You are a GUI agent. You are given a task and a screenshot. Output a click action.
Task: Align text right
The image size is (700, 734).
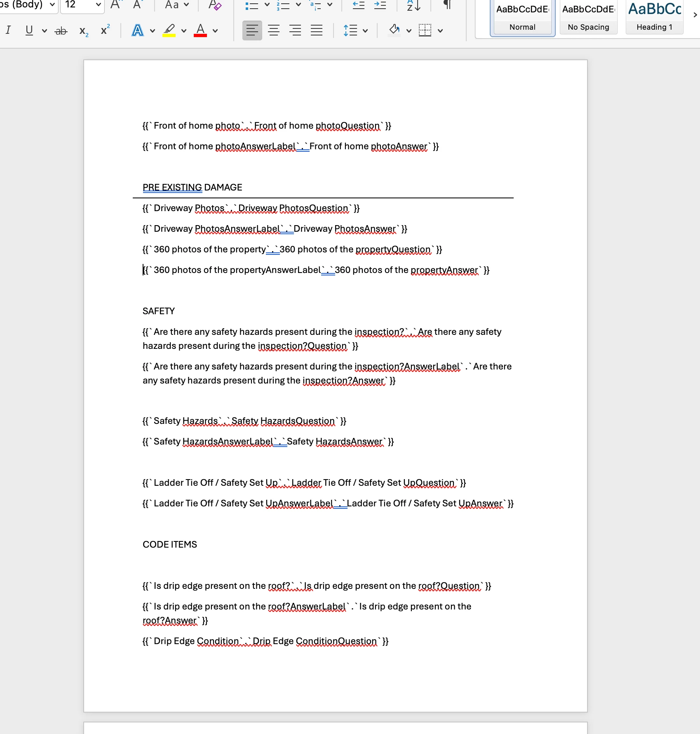(x=295, y=30)
